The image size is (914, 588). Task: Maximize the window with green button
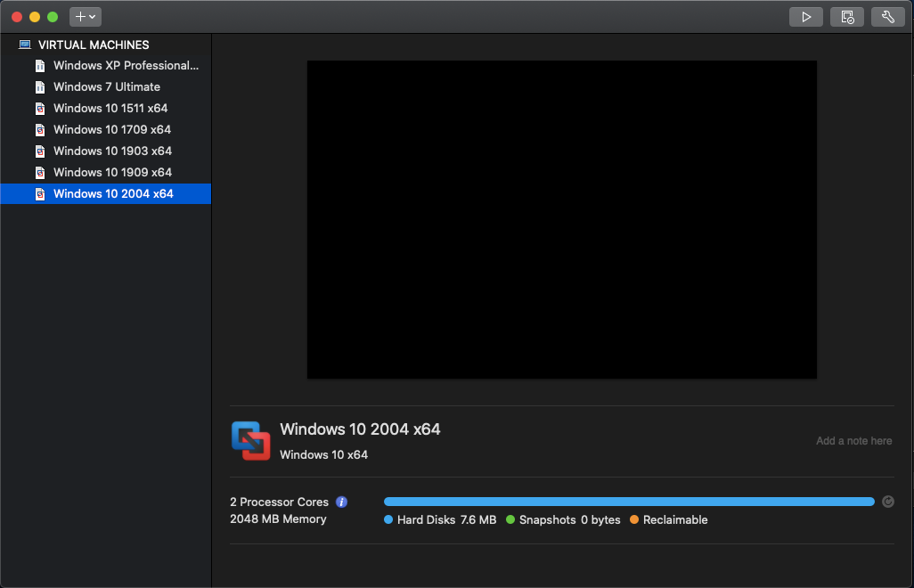(x=53, y=17)
